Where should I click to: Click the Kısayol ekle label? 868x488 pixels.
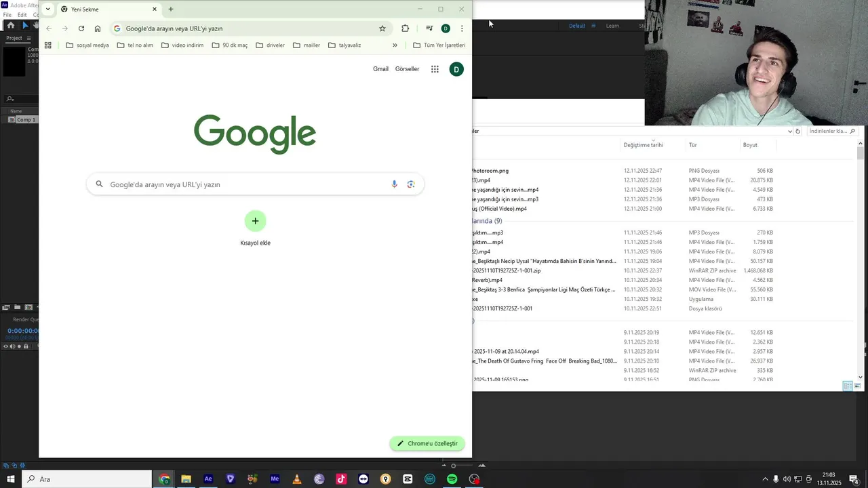pyautogui.click(x=255, y=243)
